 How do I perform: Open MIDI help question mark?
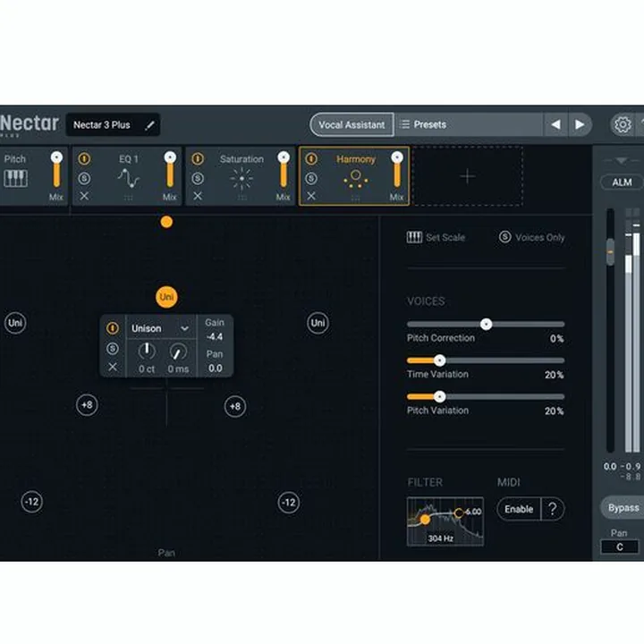pos(553,509)
